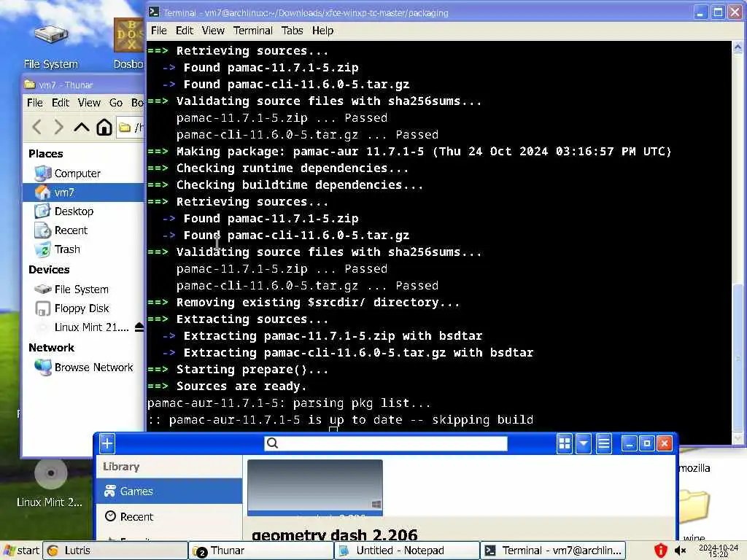Switch to Terminal in the taskbar

coord(553,551)
